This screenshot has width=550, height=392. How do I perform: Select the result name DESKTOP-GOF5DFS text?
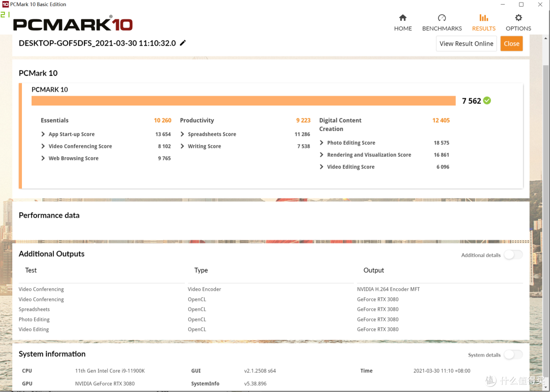coord(97,43)
